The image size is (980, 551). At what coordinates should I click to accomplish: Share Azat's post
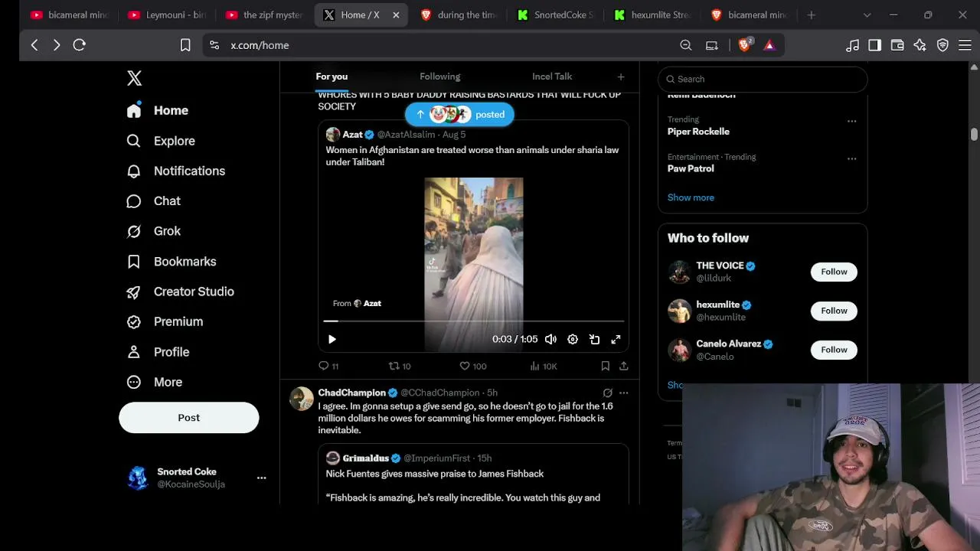click(x=624, y=366)
